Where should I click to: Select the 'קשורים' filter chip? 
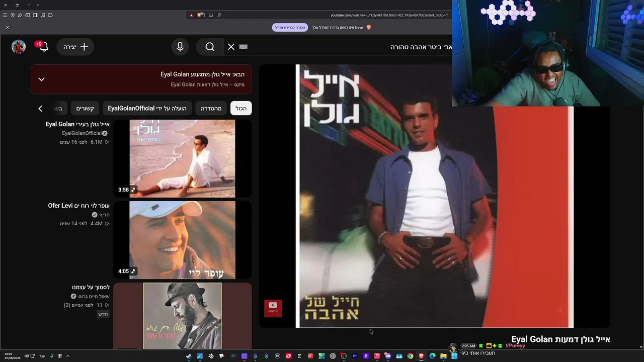coord(85,108)
